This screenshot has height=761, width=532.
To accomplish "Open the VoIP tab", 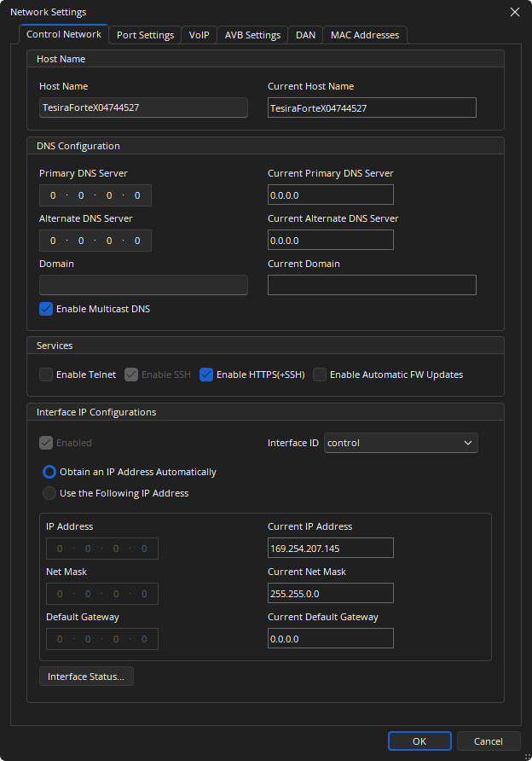I will pyautogui.click(x=199, y=35).
